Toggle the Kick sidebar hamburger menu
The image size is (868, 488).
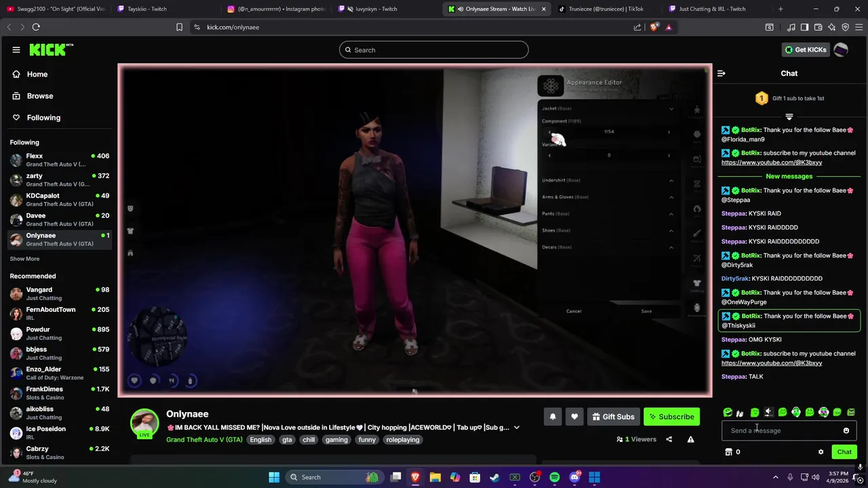point(16,49)
